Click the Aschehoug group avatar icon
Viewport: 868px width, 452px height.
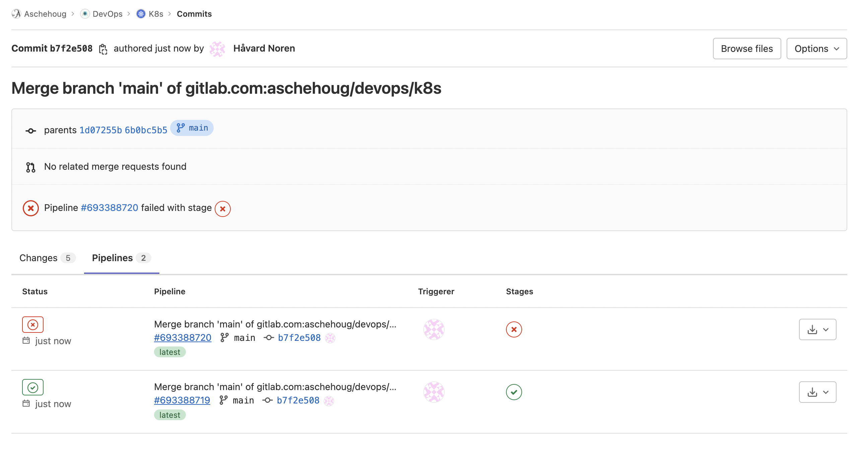click(16, 14)
